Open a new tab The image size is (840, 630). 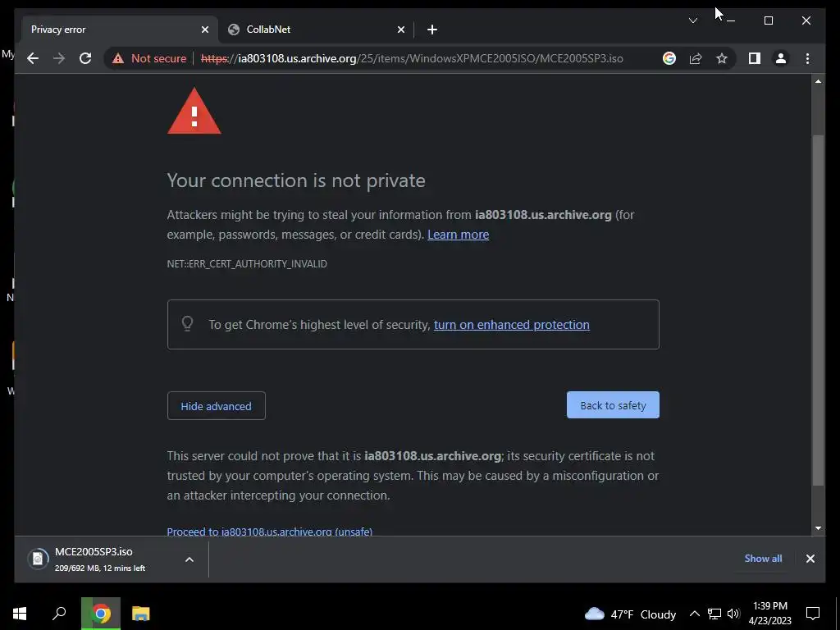[432, 30]
